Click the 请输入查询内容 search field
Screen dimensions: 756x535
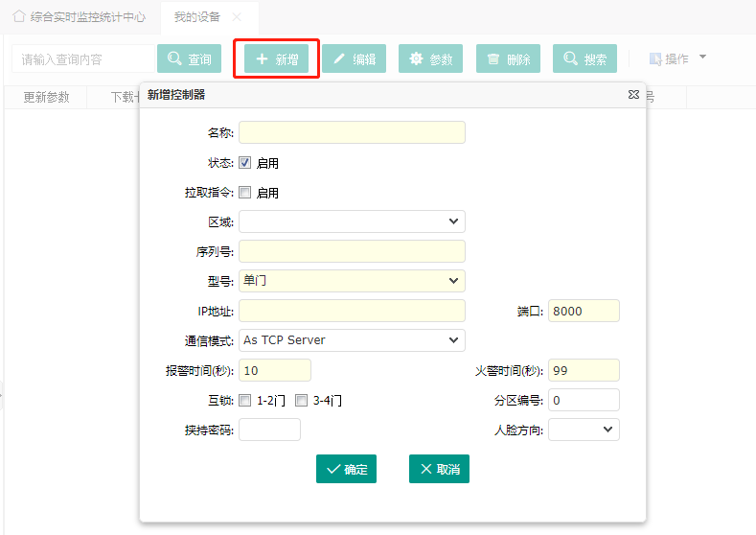pos(83,58)
